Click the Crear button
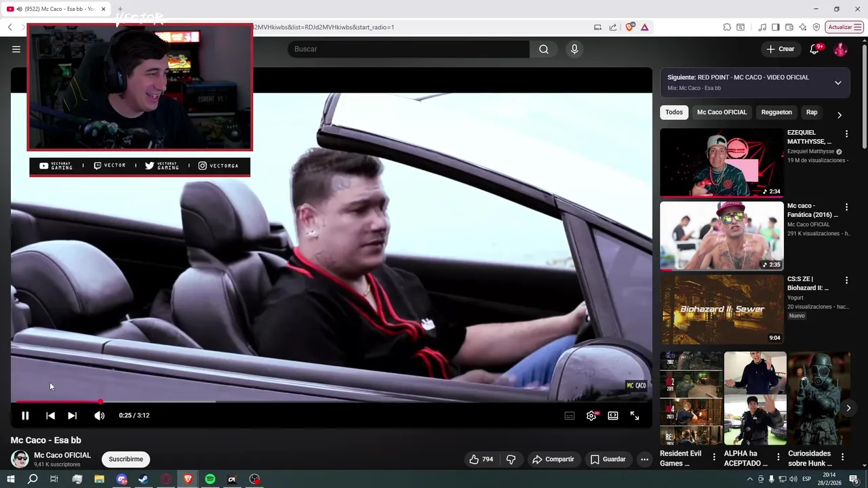This screenshot has height=488, width=868. (x=780, y=49)
